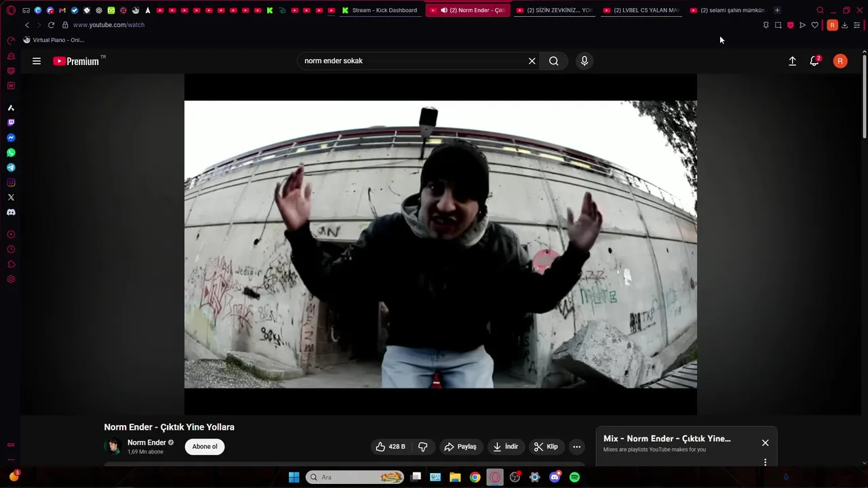Image resolution: width=868 pixels, height=488 pixels.
Task: Open WhatsApp in Opera sidebar
Action: tap(11, 152)
